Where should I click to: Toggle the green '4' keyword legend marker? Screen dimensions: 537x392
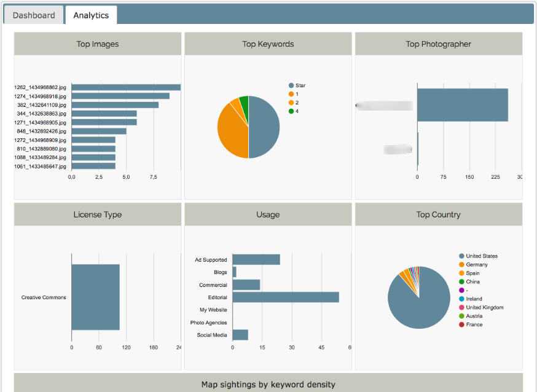click(x=291, y=111)
